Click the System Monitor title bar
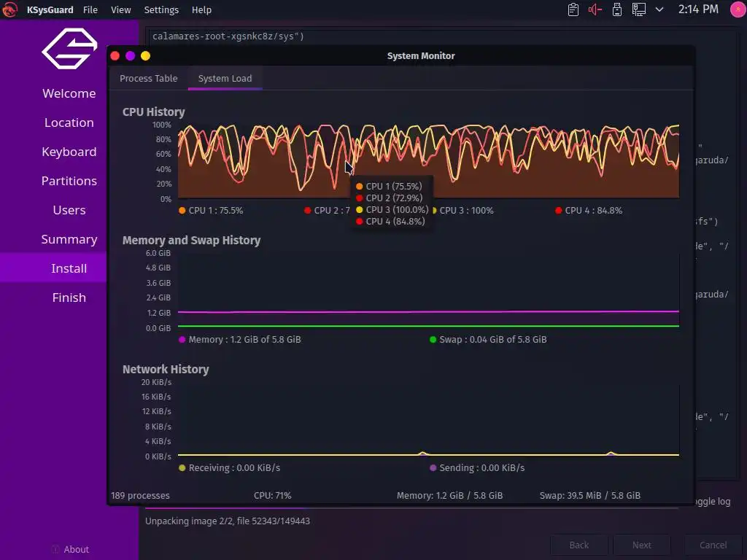This screenshot has width=747, height=560. 421,56
